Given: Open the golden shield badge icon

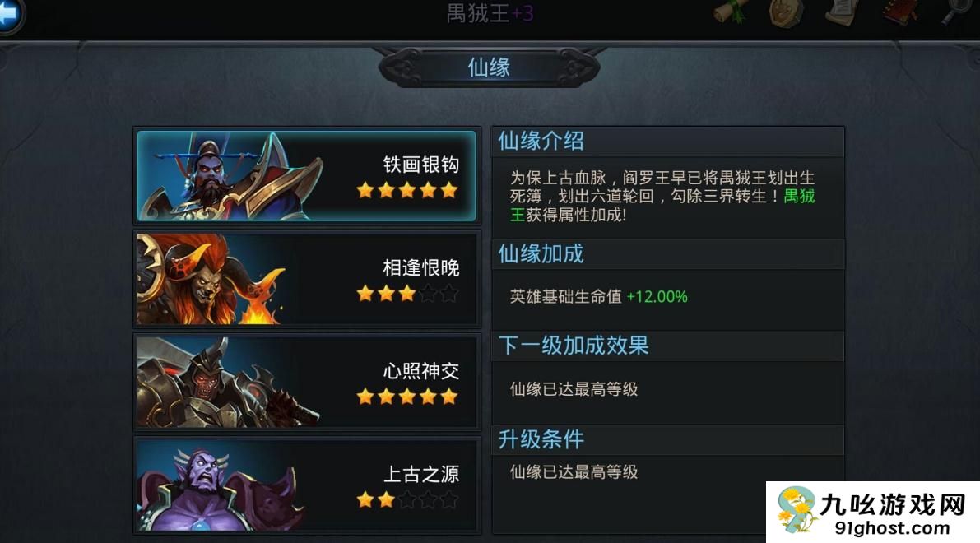Looking at the screenshot, I should coord(786,12).
